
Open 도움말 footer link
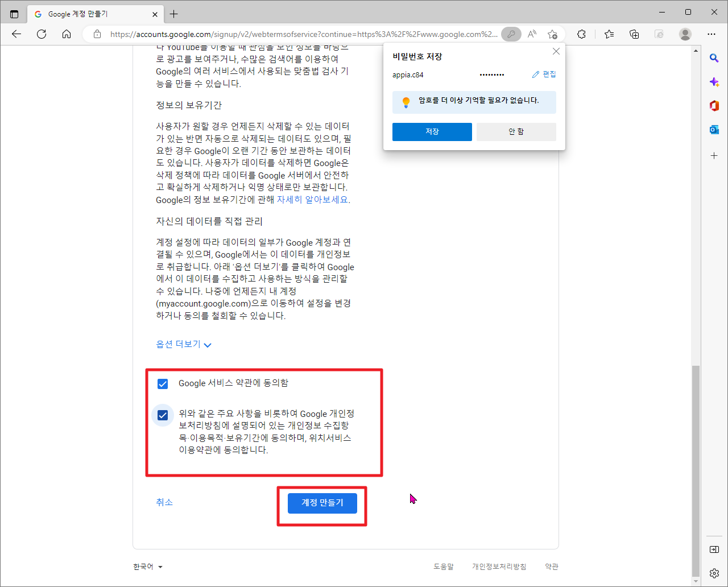point(444,567)
